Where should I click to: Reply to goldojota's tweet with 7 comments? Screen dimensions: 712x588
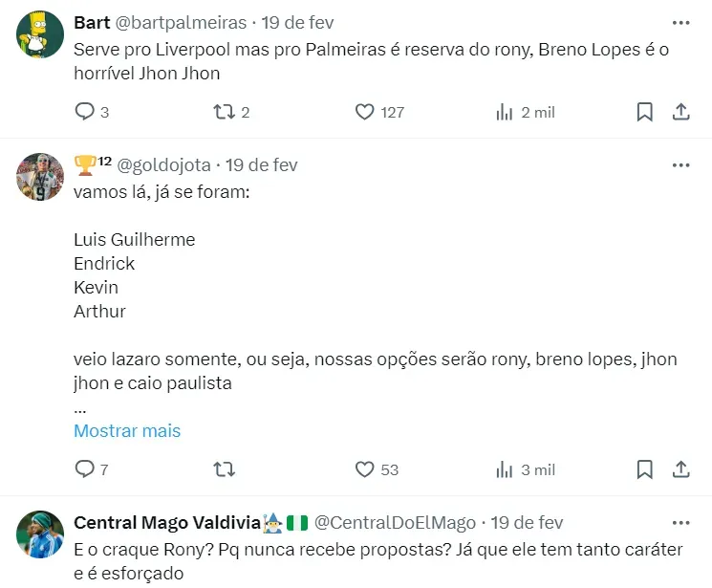pyautogui.click(x=85, y=469)
